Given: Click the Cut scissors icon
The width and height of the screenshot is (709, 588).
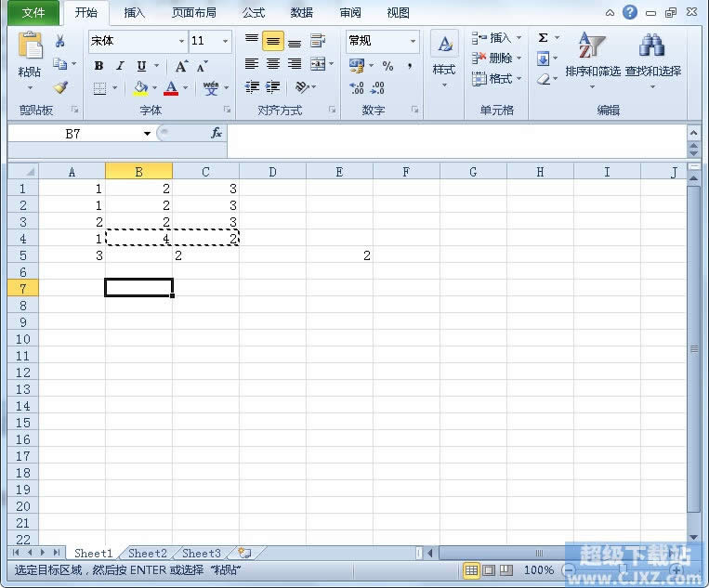Looking at the screenshot, I should (x=59, y=41).
